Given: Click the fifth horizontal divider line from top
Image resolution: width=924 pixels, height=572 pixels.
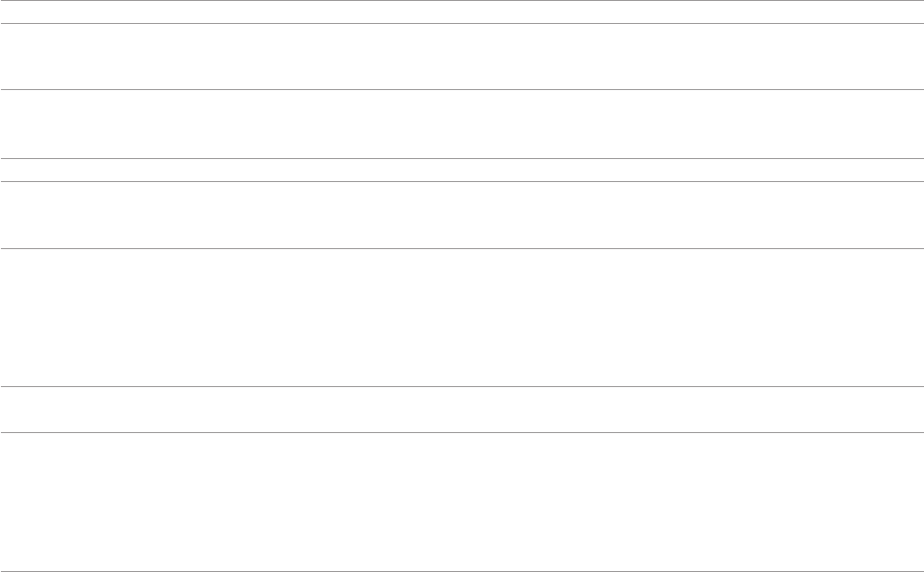Looking at the screenshot, I should pyautogui.click(x=462, y=181).
